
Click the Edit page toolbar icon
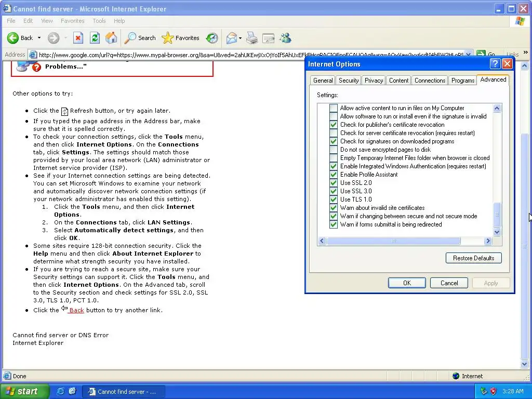pos(269,38)
